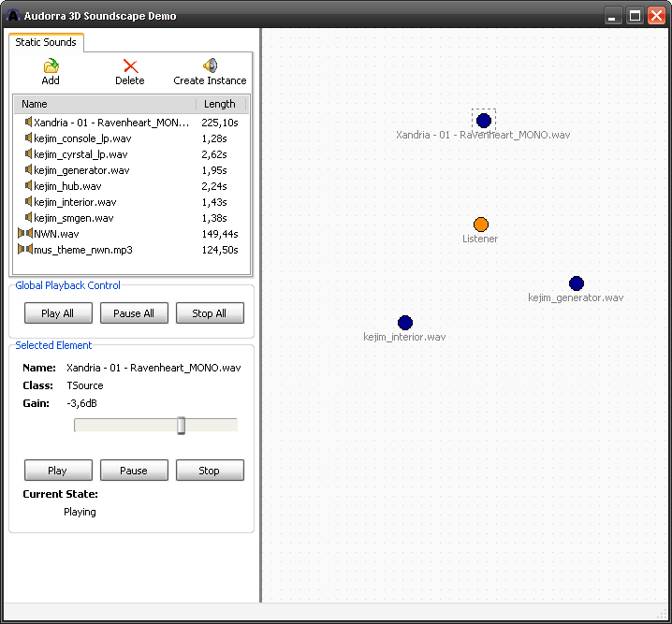
Task: Select the kejim_generator.wav source dot
Action: [576, 283]
